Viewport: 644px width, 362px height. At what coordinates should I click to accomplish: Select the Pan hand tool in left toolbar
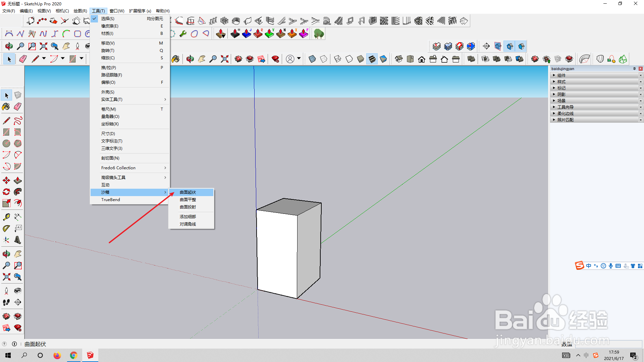(18, 254)
